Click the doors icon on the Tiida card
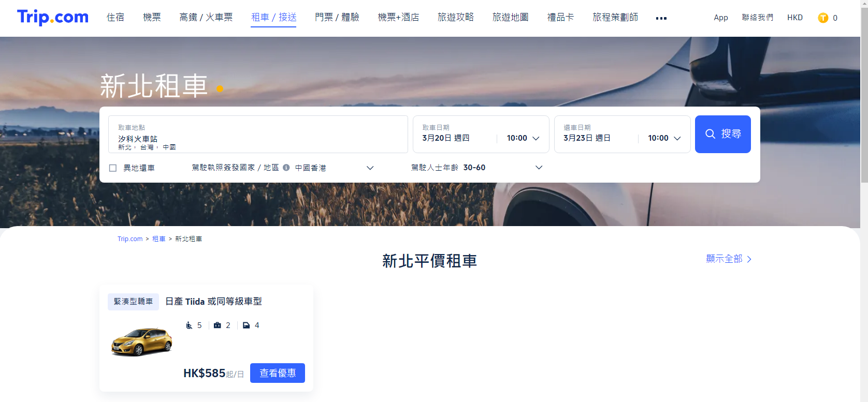Viewport: 868px width, 402px height. [x=247, y=325]
